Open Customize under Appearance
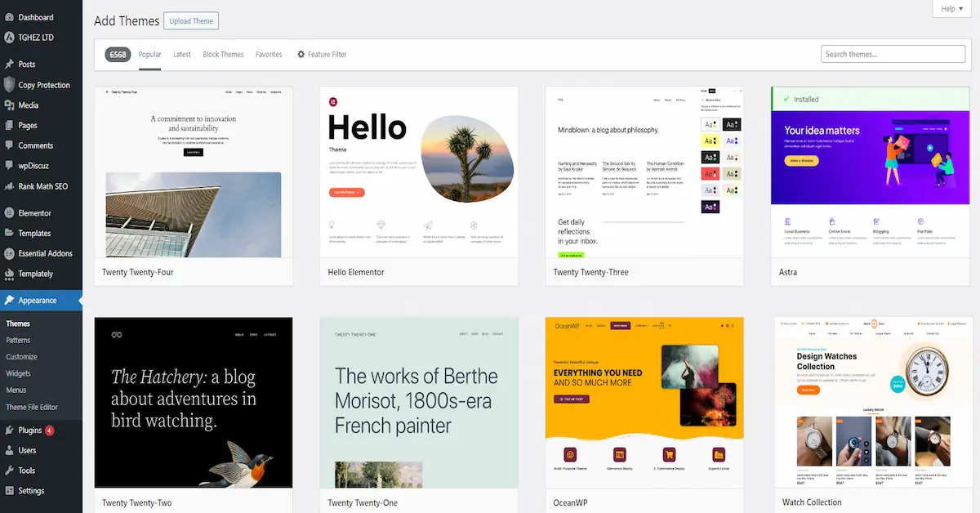 pyautogui.click(x=22, y=357)
